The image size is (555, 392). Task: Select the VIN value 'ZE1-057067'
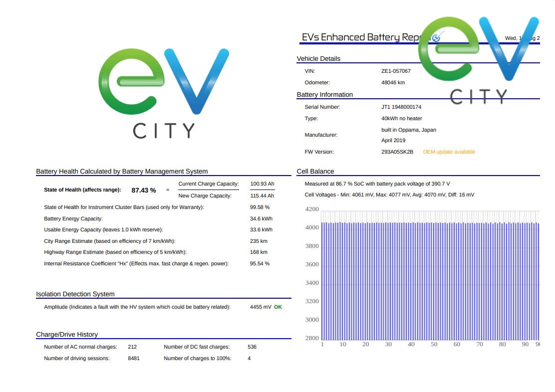point(396,71)
